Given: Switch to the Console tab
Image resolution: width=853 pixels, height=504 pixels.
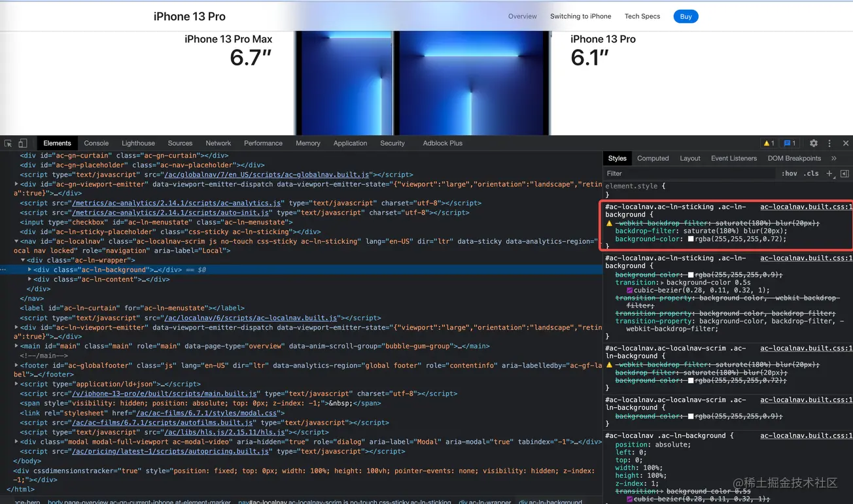Looking at the screenshot, I should (x=96, y=143).
